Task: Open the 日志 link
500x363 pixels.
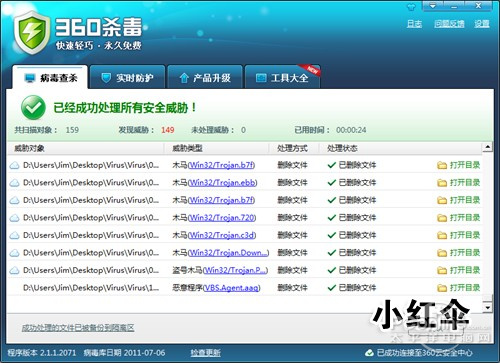Action: coord(414,24)
